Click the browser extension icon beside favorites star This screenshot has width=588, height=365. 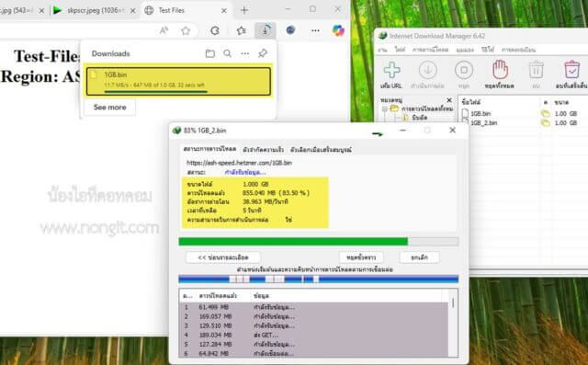click(x=214, y=30)
